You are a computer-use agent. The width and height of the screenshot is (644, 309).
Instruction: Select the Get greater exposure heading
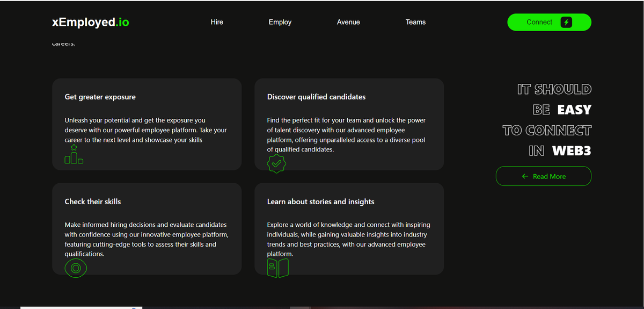[100, 97]
